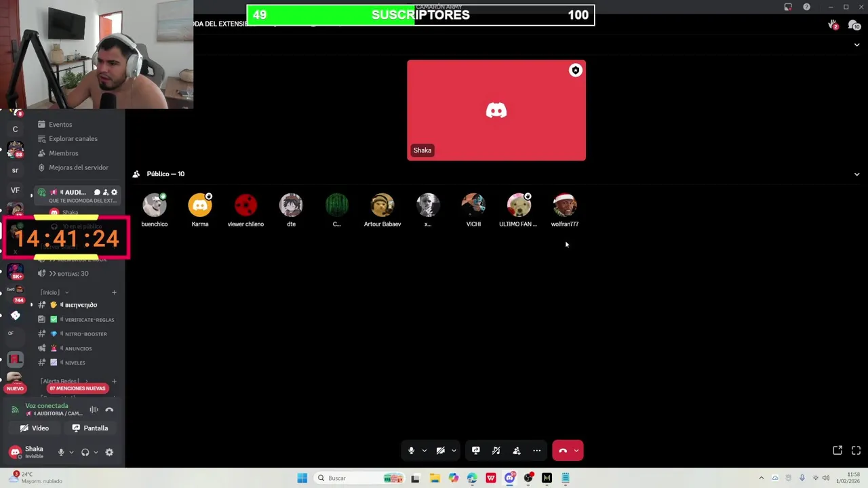Viewport: 868px width, 488px height.
Task: Open headphone output options arrow
Action: [x=96, y=453]
